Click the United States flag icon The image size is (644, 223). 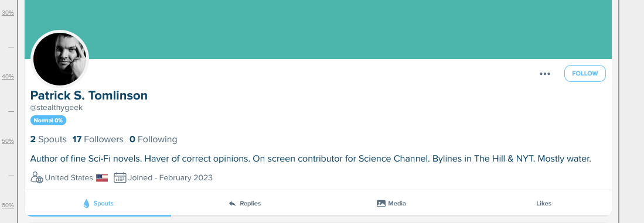click(x=102, y=178)
